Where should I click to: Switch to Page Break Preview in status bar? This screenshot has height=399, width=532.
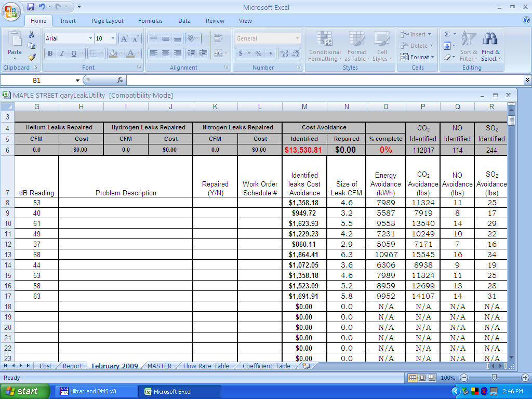pyautogui.click(x=432, y=378)
